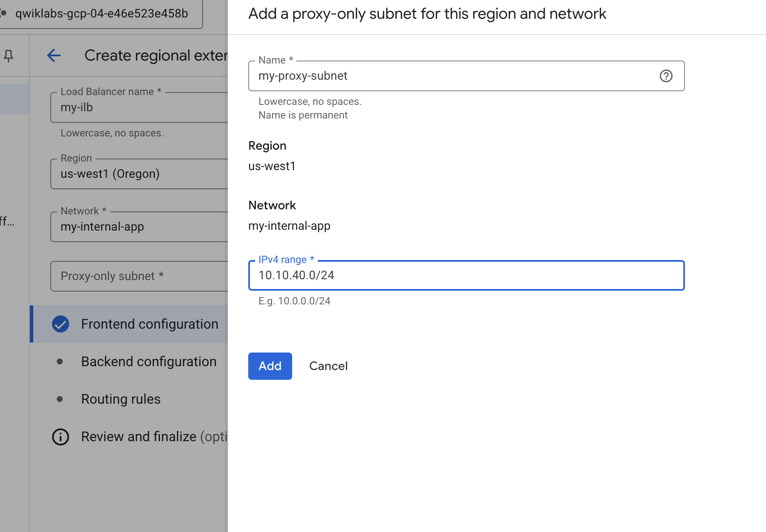Image resolution: width=766 pixels, height=532 pixels.
Task: Click the Name field help icon
Action: [x=666, y=76]
